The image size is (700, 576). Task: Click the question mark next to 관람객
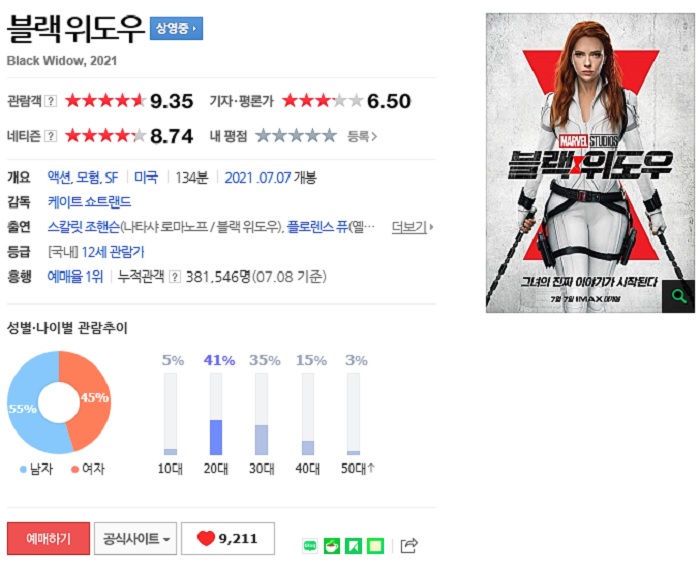click(x=51, y=101)
